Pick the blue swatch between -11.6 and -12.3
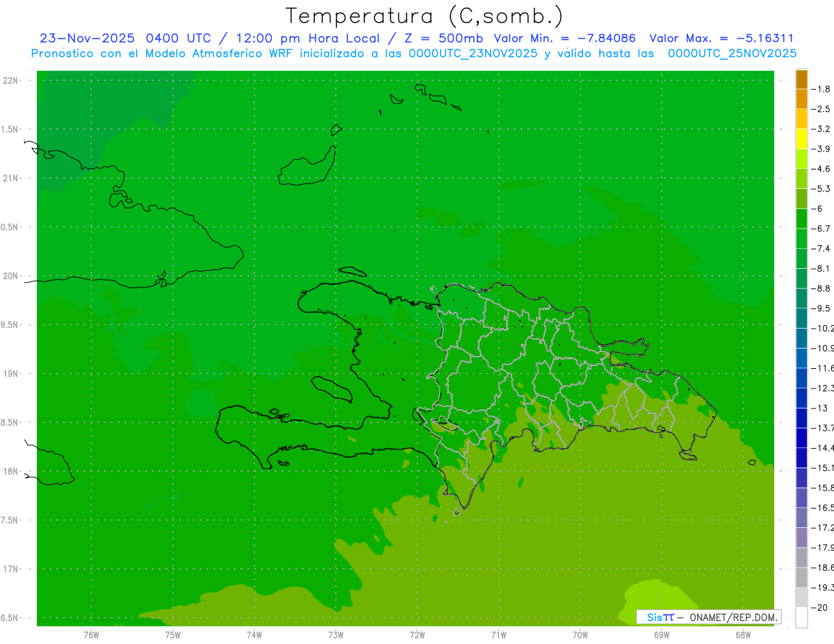This screenshot has height=644, width=834. [801, 378]
